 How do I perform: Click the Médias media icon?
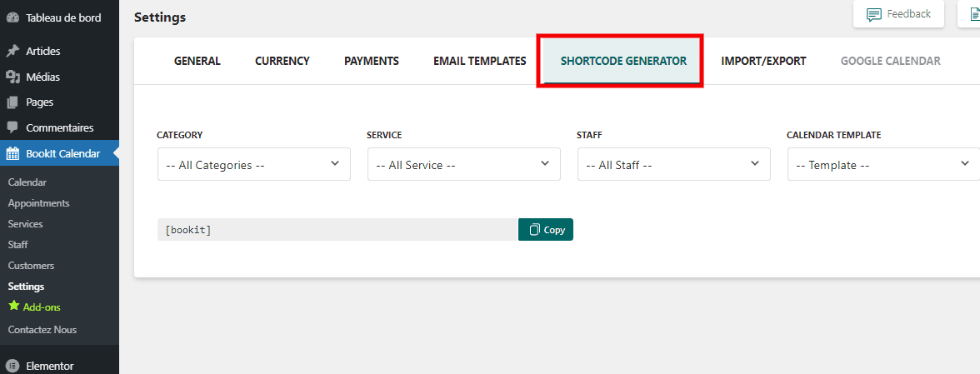[x=12, y=77]
